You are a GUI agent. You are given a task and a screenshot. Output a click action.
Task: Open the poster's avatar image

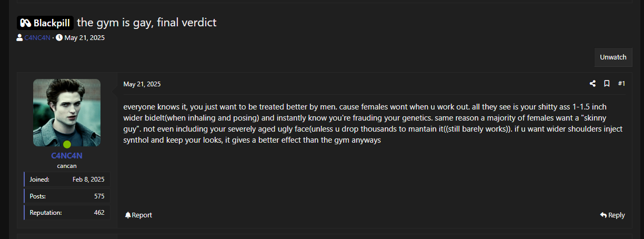pos(67,113)
